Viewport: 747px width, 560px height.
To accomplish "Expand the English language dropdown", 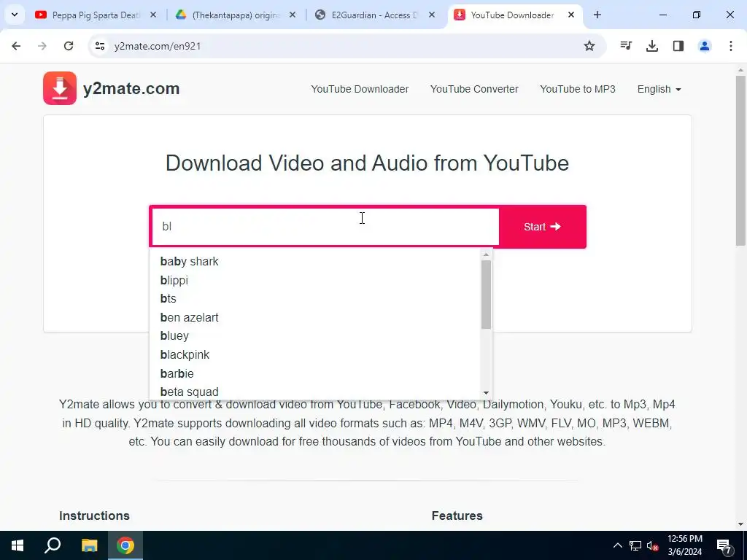I will (x=659, y=89).
